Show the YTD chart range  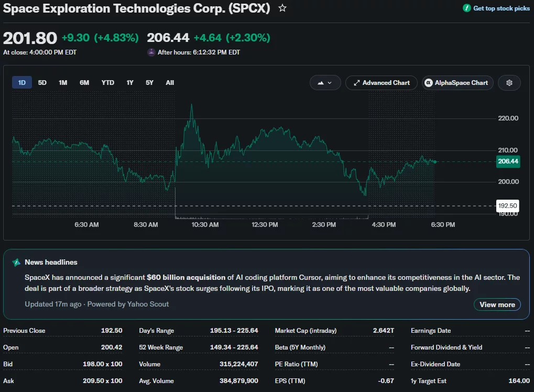[107, 82]
